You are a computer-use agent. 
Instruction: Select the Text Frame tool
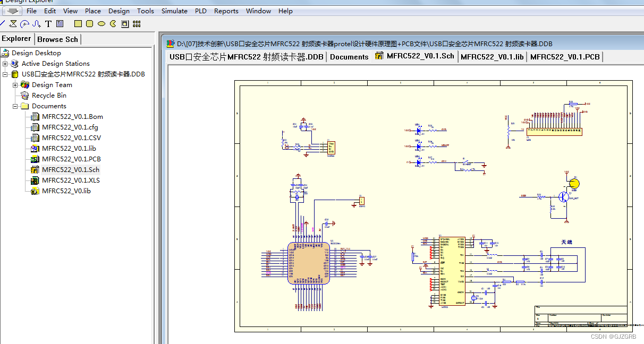60,23
